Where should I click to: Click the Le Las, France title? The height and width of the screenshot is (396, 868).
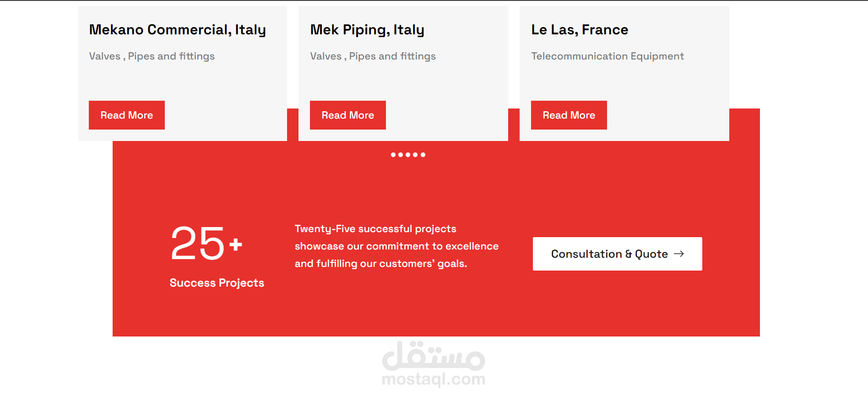(x=580, y=30)
